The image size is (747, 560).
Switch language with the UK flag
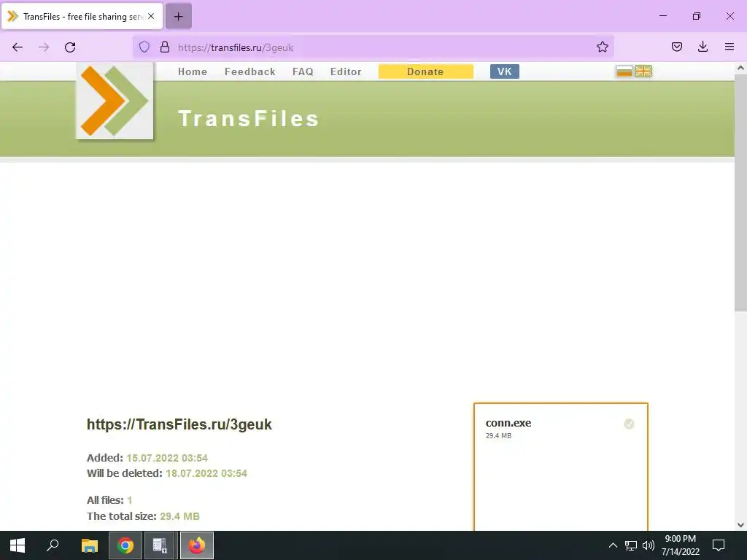[x=643, y=71]
